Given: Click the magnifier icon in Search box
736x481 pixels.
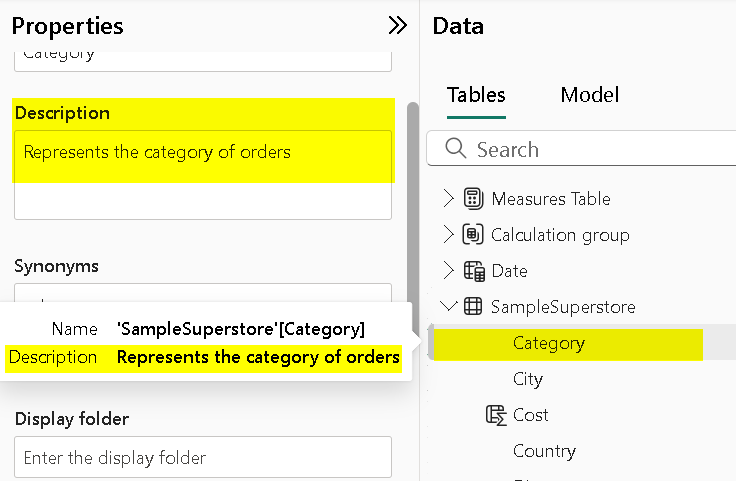Looking at the screenshot, I should (455, 150).
